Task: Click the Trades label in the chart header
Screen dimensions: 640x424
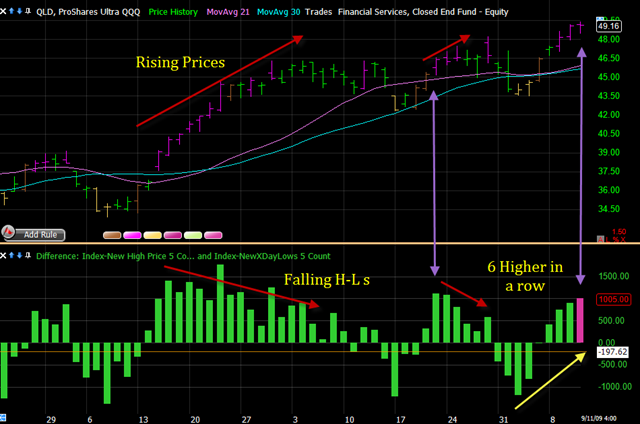Action: [x=318, y=12]
